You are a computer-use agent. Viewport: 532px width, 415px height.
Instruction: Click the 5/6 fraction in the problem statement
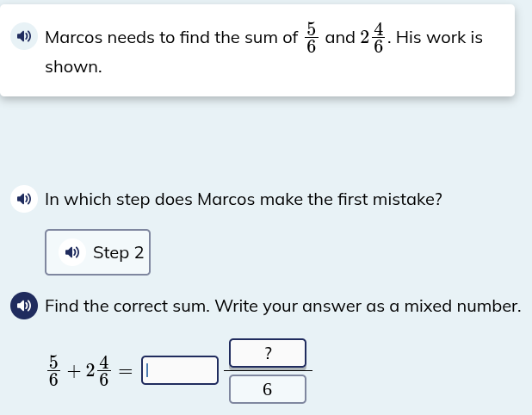coord(312,37)
